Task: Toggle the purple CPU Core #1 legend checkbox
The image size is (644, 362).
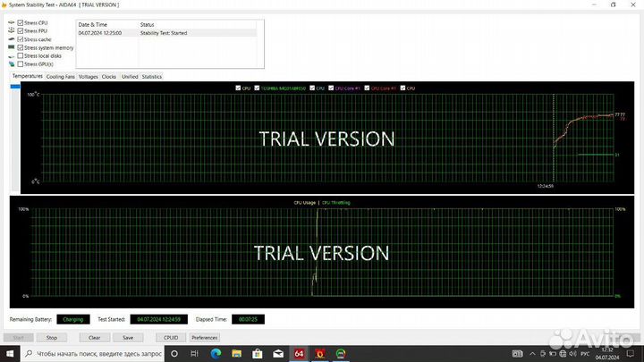Action: click(331, 88)
